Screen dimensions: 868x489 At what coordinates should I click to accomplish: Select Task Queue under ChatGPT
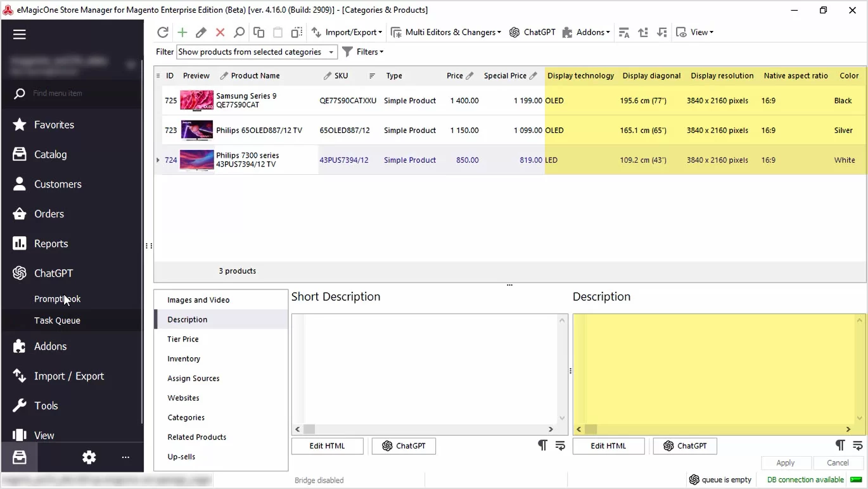57,321
